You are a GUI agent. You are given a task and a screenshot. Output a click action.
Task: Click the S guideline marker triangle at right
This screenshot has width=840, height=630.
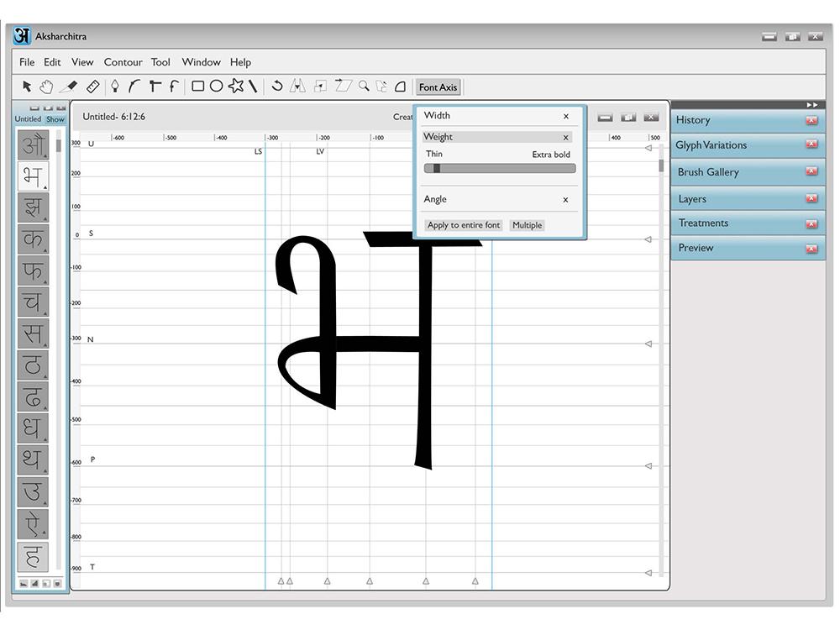point(648,239)
